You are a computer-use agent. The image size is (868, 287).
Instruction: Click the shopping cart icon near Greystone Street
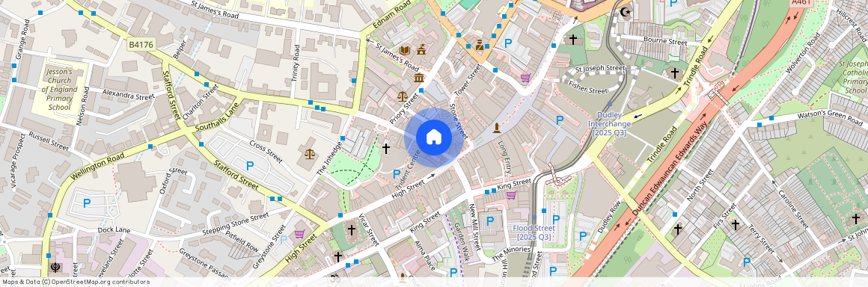click(x=299, y=234)
